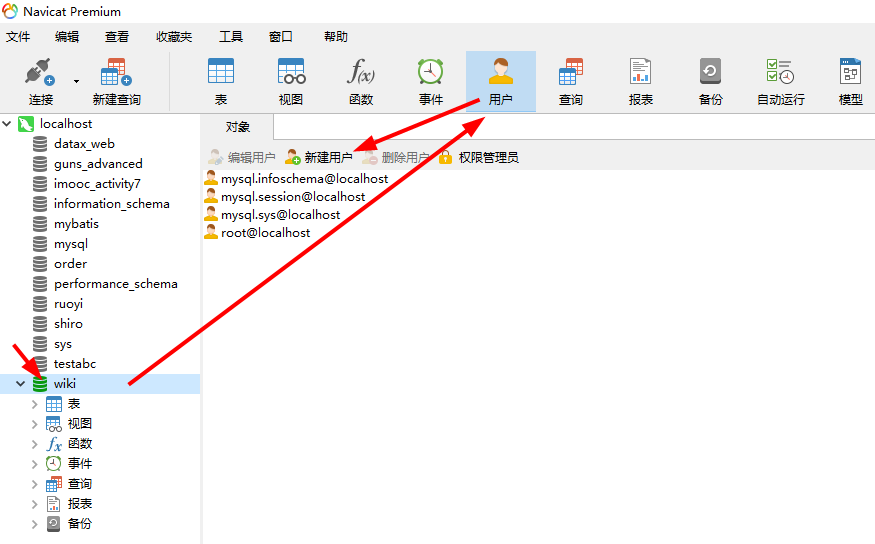The height and width of the screenshot is (544, 875).
Task: Open the 编辑 menu
Action: [67, 37]
